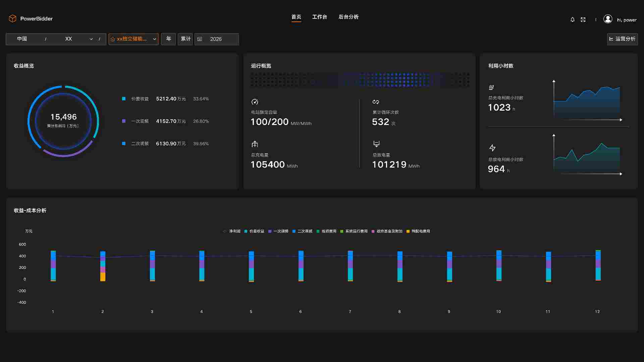Click the user avatar icon

pyautogui.click(x=608, y=19)
